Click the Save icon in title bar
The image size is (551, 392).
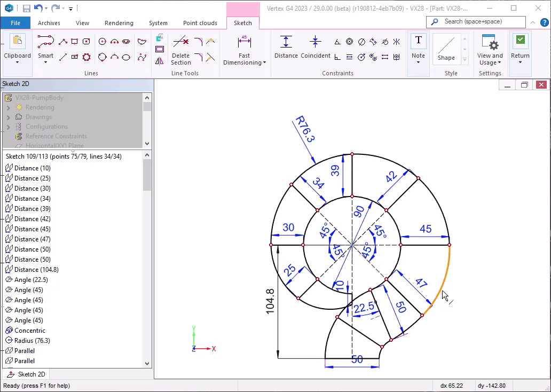click(27, 9)
